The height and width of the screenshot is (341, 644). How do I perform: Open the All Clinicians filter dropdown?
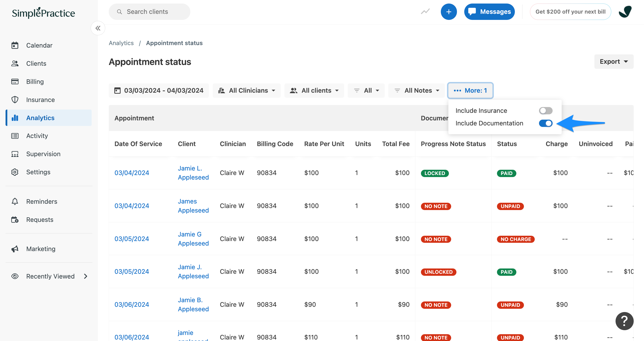(247, 90)
